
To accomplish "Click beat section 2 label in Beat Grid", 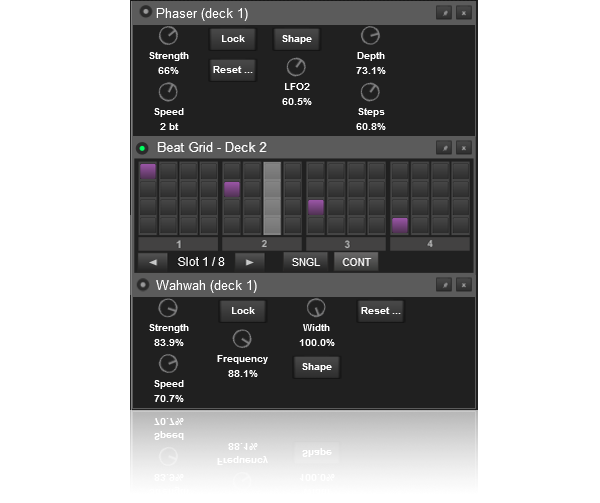I will [262, 244].
